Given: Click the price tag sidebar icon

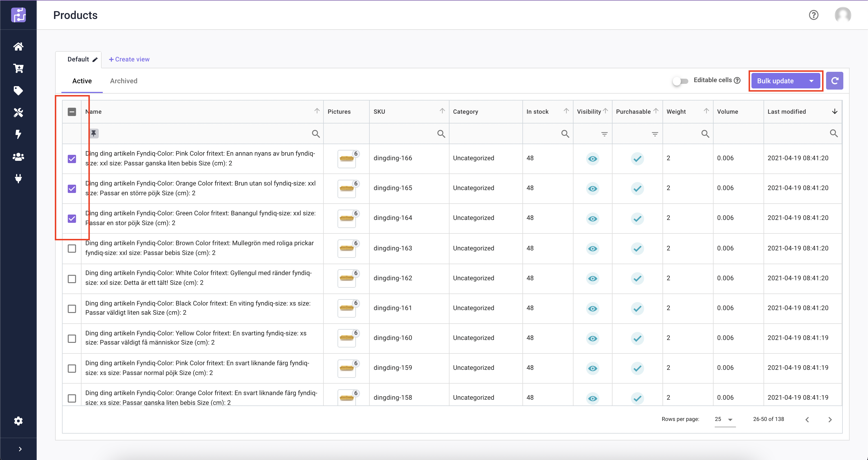Looking at the screenshot, I should [18, 90].
